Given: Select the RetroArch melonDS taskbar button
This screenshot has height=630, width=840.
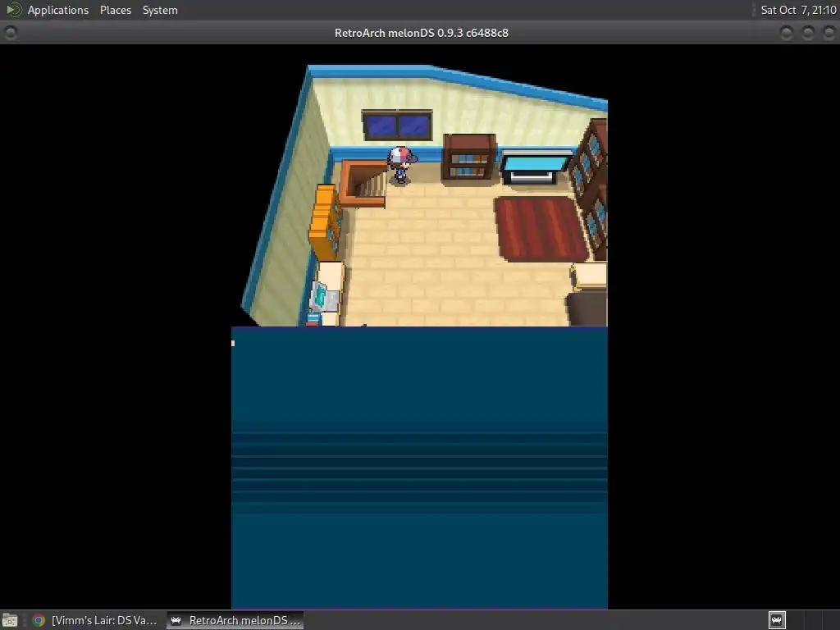Looking at the screenshot, I should (x=235, y=620).
